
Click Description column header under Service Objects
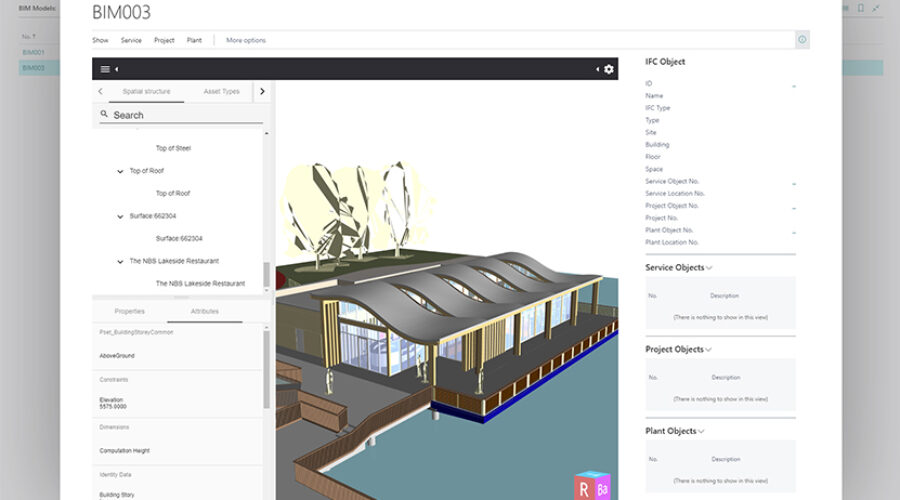724,296
